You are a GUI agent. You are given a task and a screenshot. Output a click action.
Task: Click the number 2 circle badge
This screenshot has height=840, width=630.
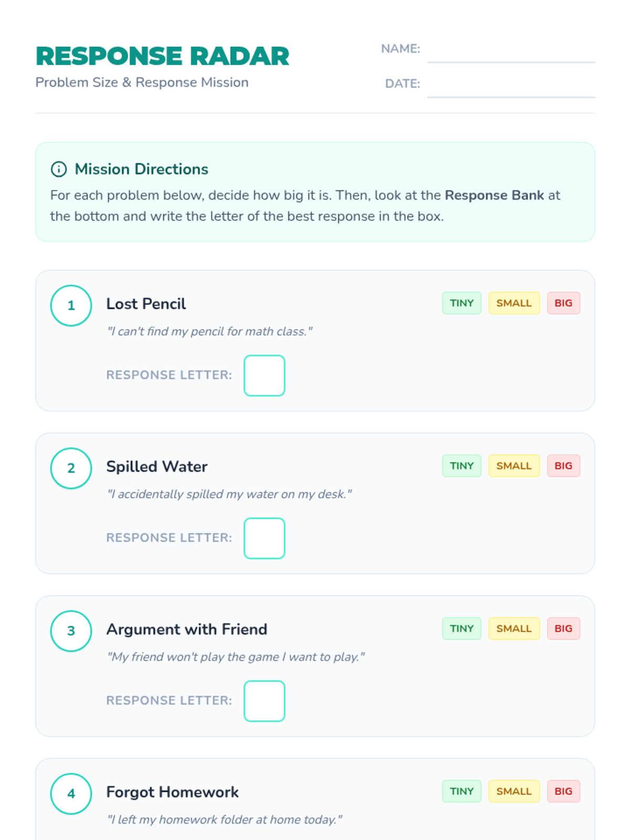coord(71,468)
